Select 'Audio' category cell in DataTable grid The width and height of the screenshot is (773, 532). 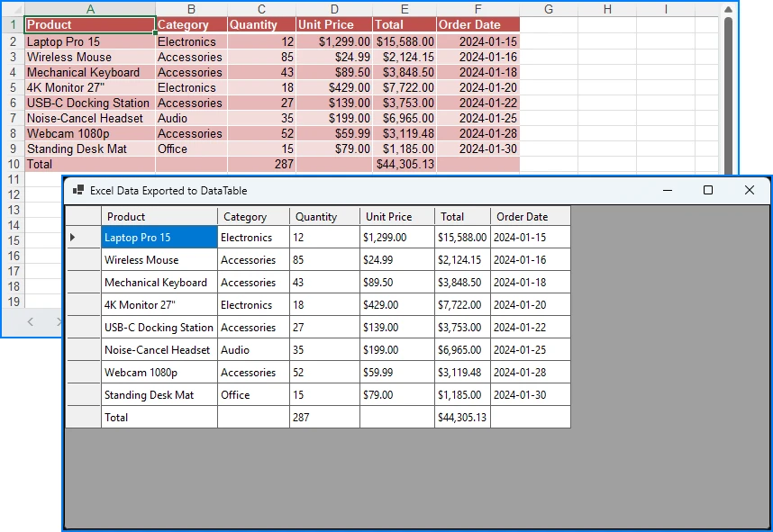tap(253, 350)
